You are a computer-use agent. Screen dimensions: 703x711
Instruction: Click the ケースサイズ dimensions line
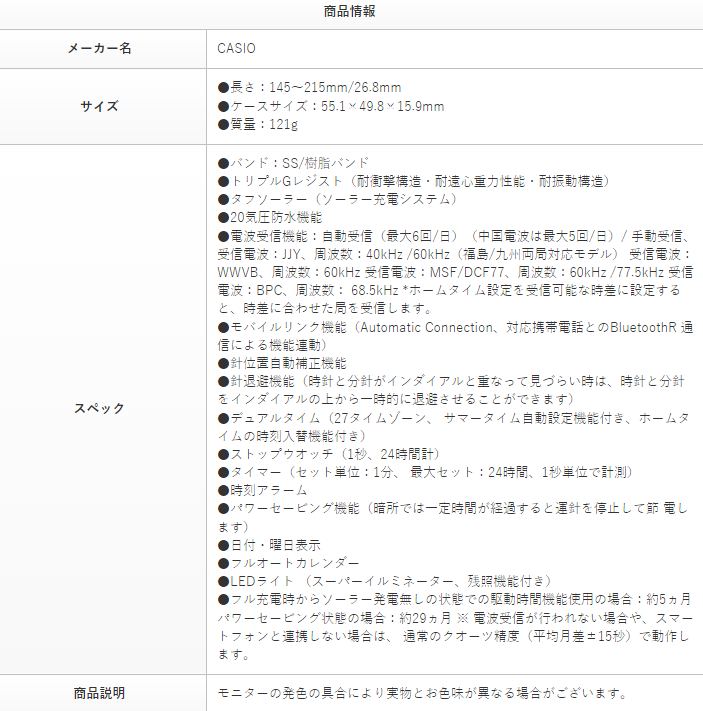tap(330, 106)
